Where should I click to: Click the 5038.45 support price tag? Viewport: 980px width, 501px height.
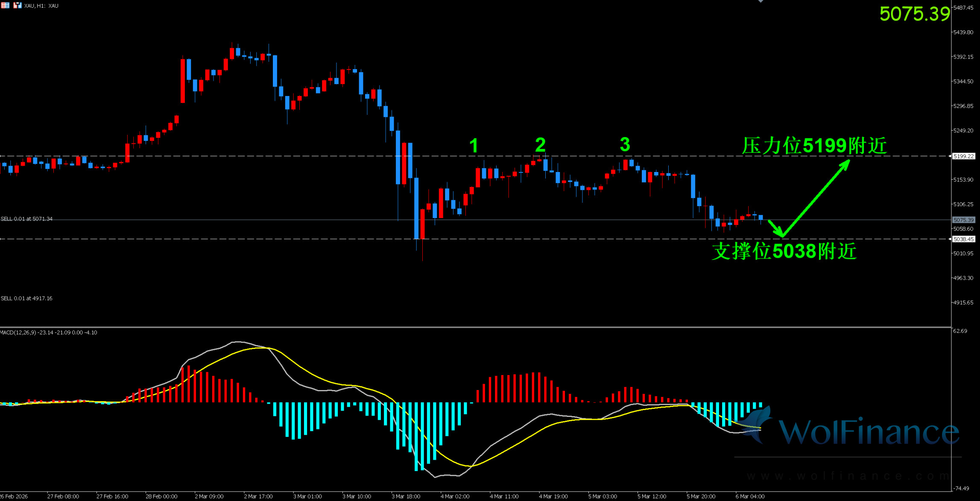[964, 239]
